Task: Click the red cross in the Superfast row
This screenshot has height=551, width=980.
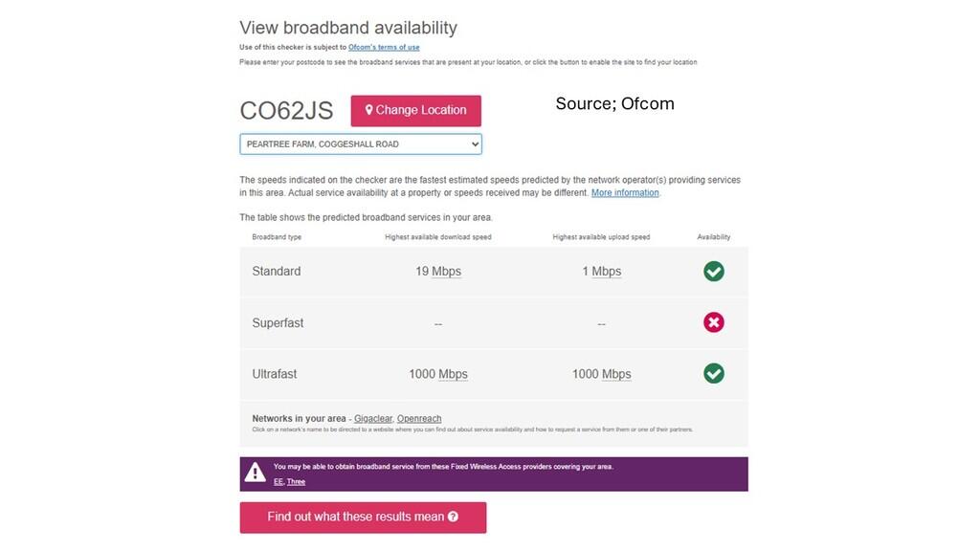Action: pos(714,323)
